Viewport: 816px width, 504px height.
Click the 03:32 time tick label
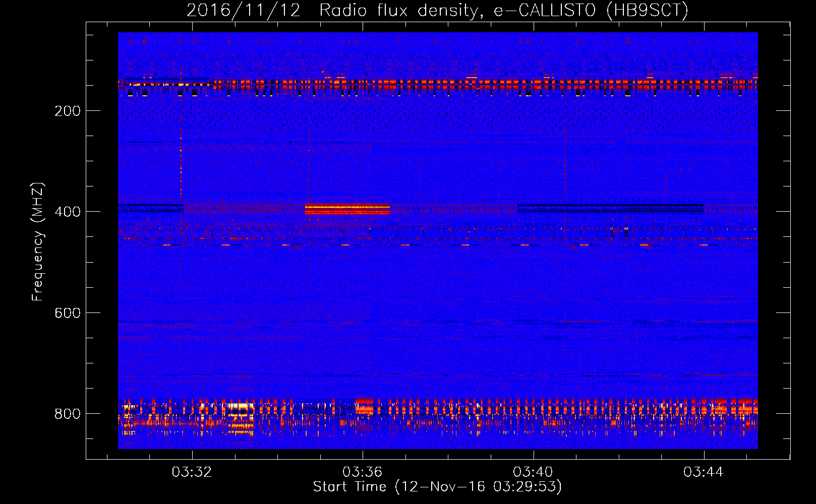click(x=192, y=472)
